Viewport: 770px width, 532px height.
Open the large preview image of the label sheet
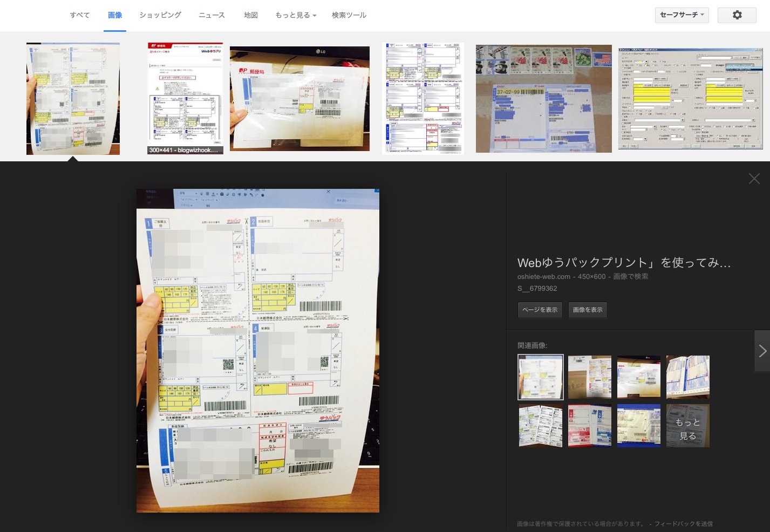[258, 351]
